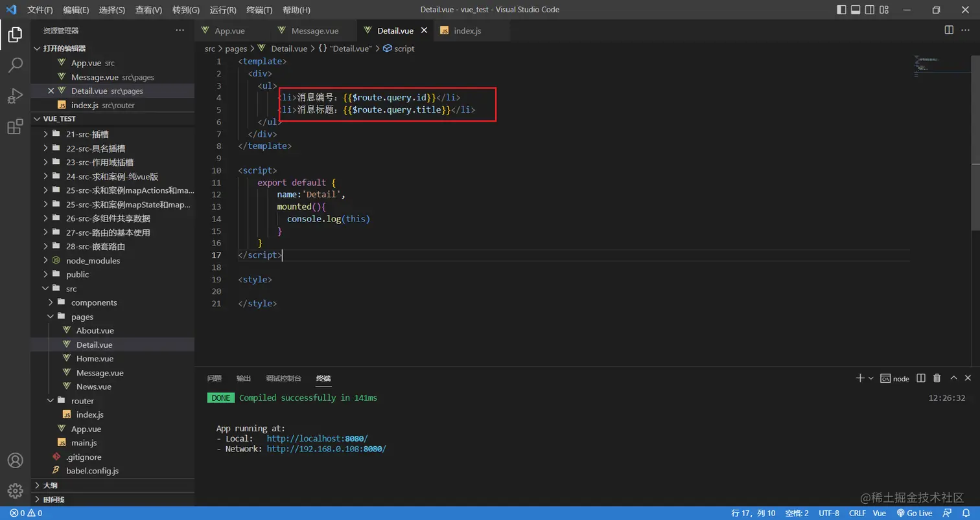This screenshot has height=520, width=980.
Task: Expand the public folder
Action: coord(113,275)
